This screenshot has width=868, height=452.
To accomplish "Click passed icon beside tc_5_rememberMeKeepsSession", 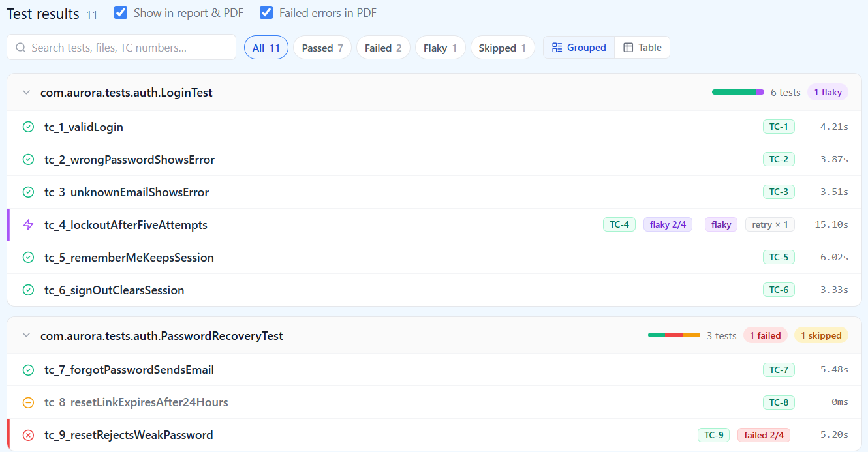I will 28,258.
